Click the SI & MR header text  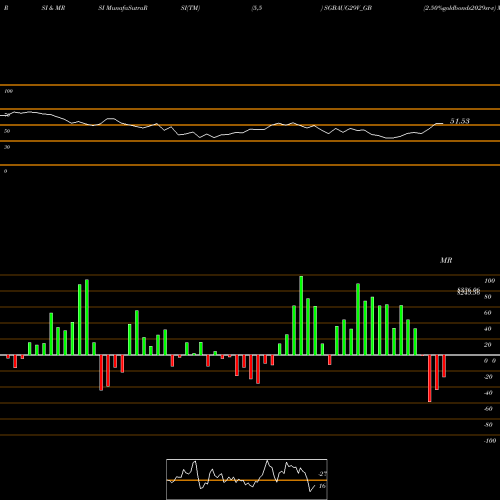pyautogui.click(x=53, y=8)
